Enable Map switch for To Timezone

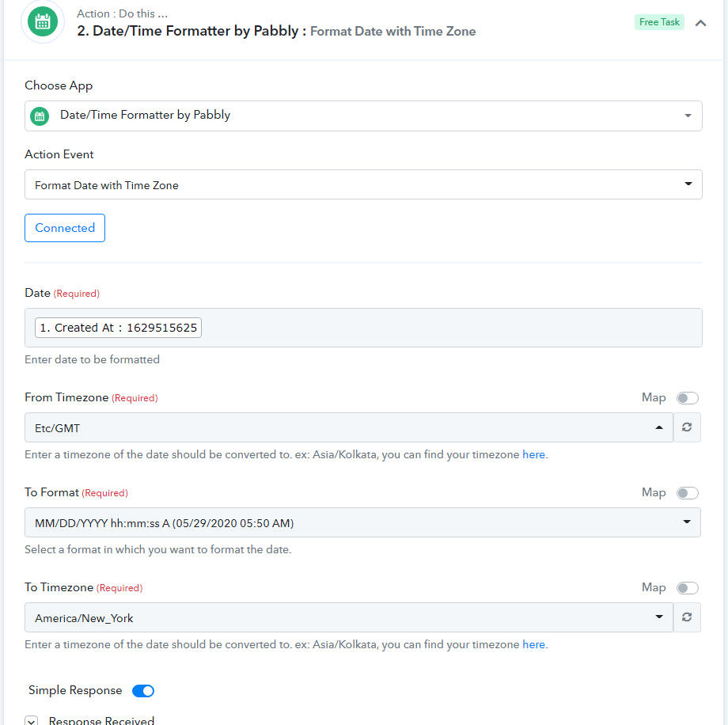(x=687, y=588)
